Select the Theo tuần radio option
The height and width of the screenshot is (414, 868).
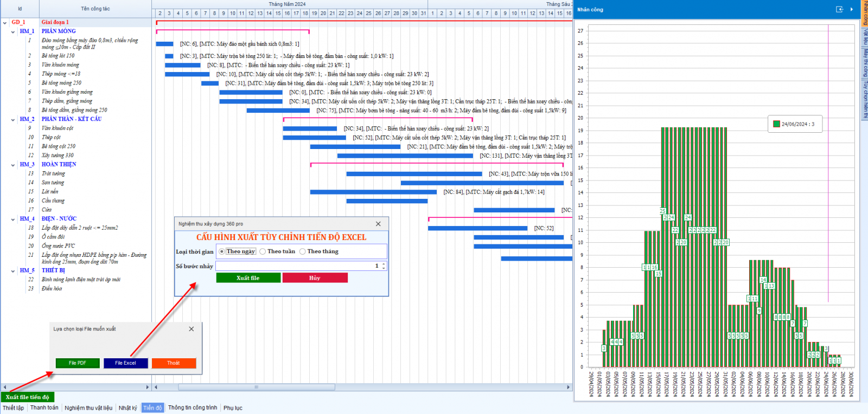tap(263, 251)
